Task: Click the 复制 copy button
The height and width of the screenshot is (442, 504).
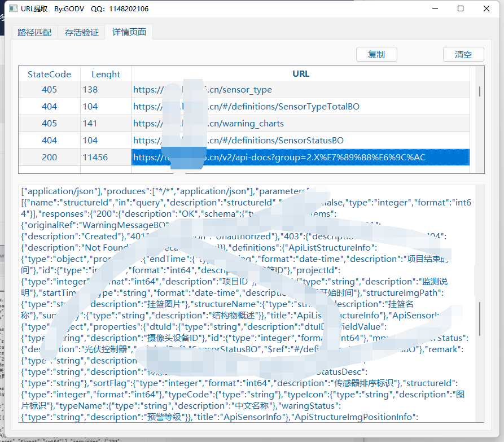Action: click(x=376, y=54)
